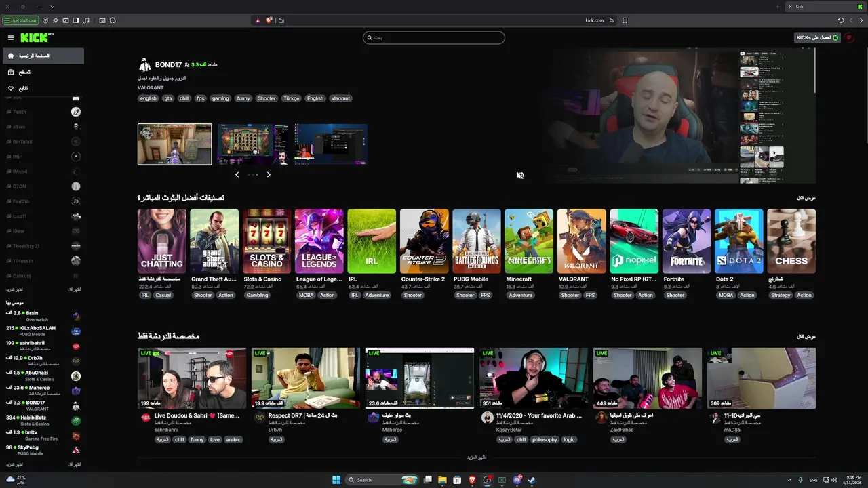Open the Just Chatting category
868x488 pixels.
(161, 241)
